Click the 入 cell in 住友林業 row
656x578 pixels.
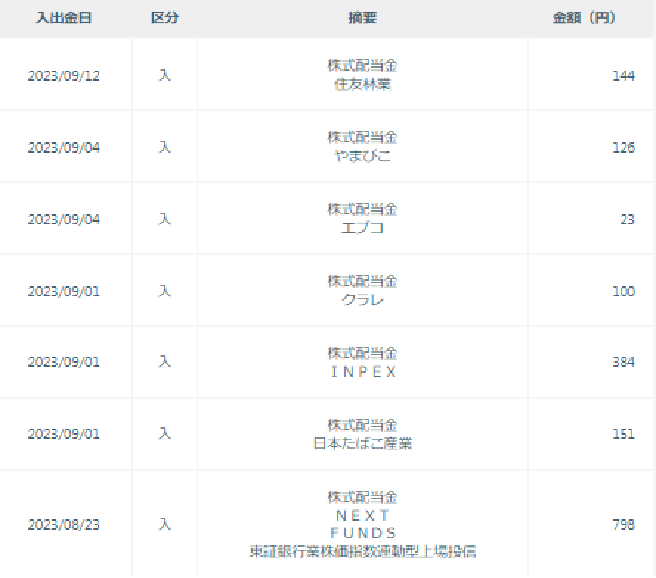164,76
